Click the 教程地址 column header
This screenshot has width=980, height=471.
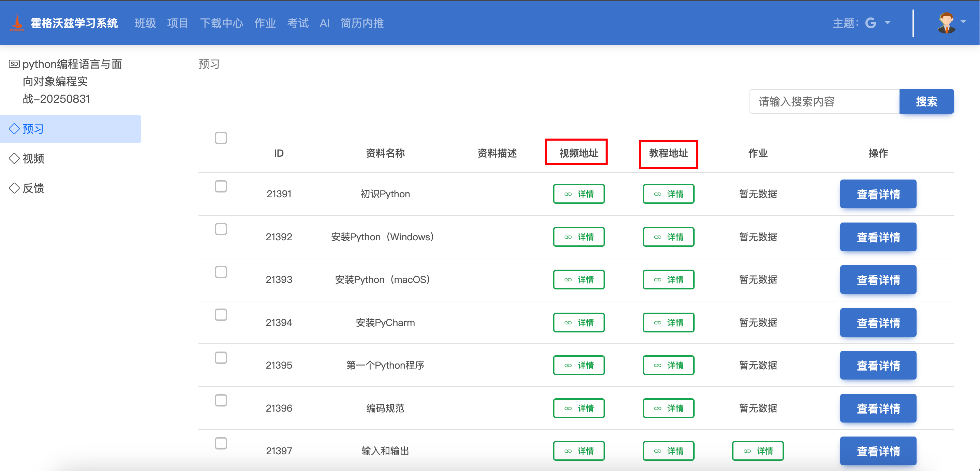click(668, 153)
